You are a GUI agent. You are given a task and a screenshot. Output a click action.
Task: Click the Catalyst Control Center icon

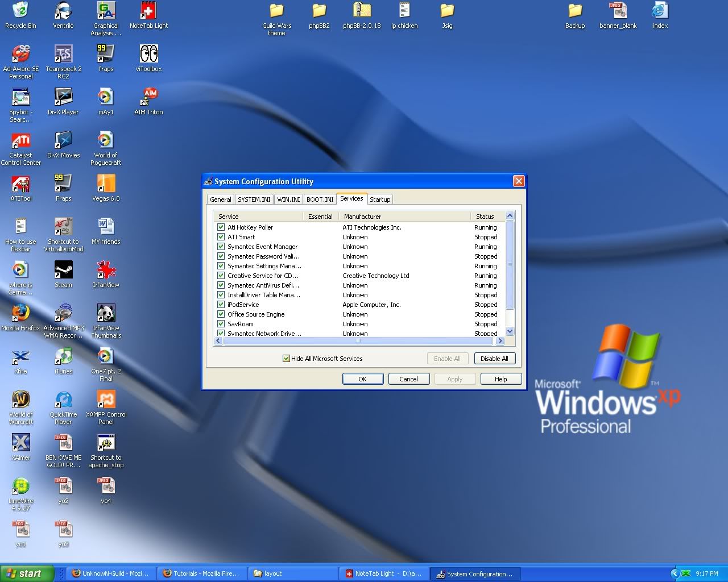(x=21, y=148)
